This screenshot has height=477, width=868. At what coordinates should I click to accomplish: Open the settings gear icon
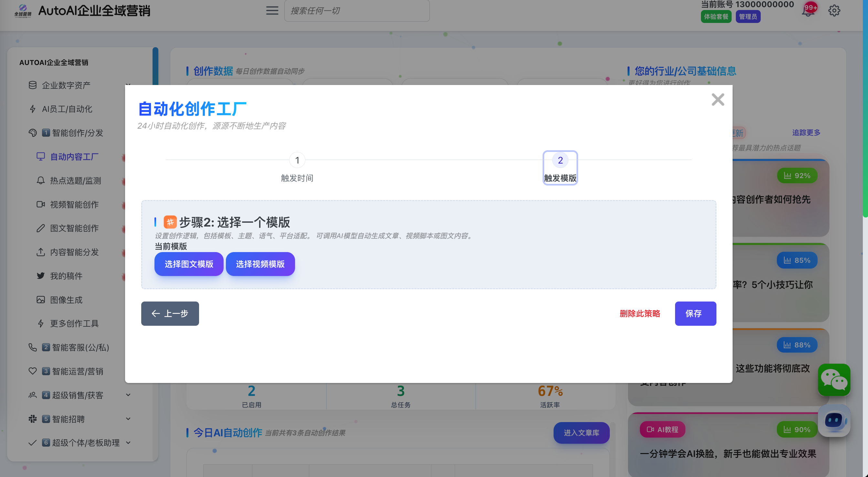tap(834, 11)
